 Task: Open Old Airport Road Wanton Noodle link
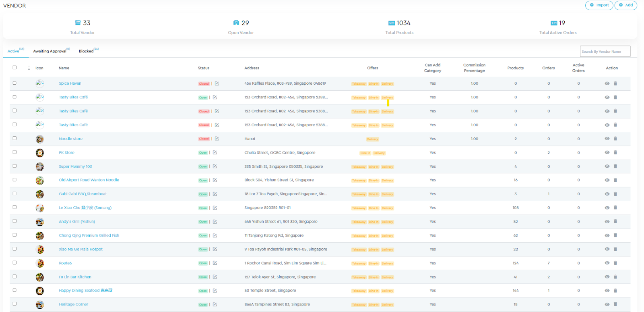pyautogui.click(x=89, y=180)
